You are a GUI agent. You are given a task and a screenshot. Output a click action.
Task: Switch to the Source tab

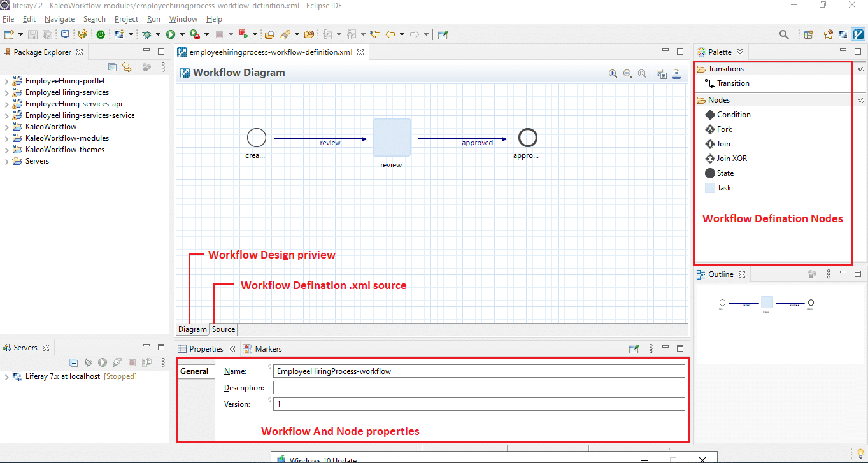[x=223, y=329]
